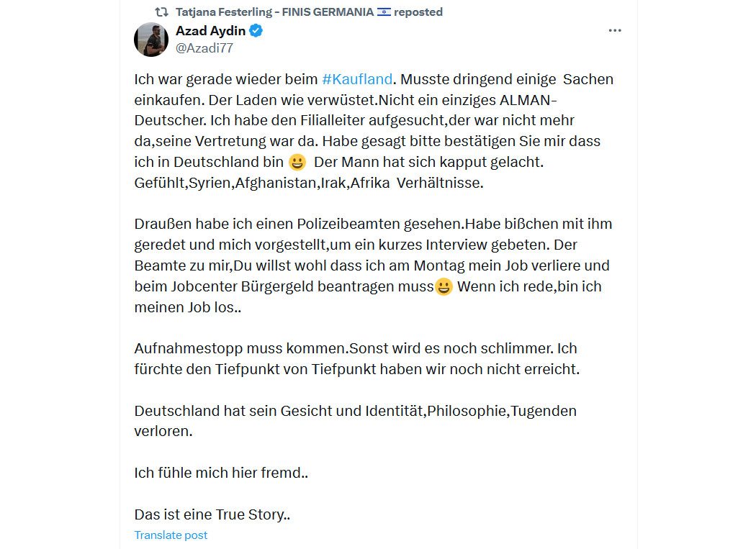The image size is (756, 549).
Task: Click the 'Deutschland hat sein Gesicht' paragraph
Action: click(x=356, y=421)
